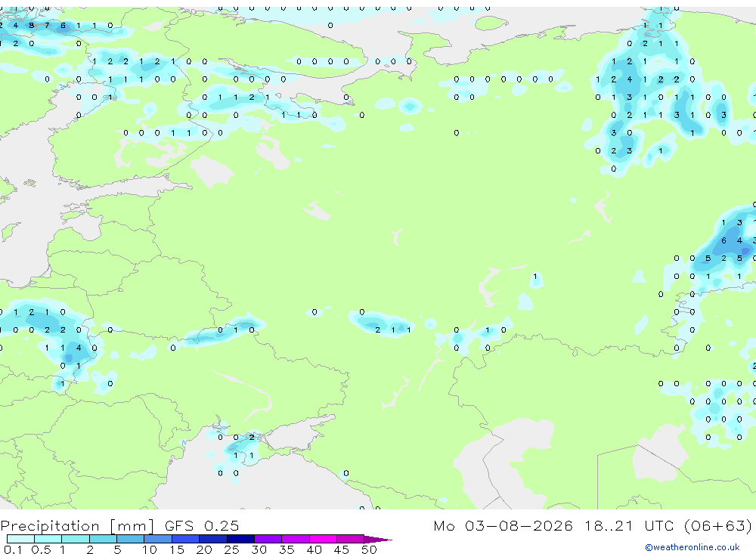Click the 10–15 mm legend color swatch
The width and height of the screenshot is (756, 554).
click(158, 539)
